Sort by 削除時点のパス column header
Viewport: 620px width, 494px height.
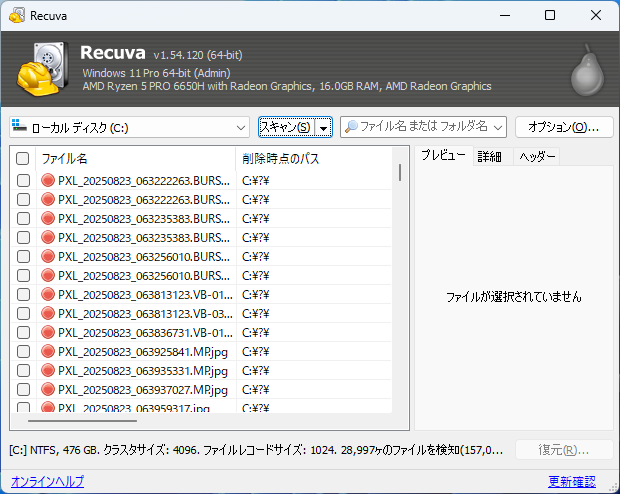(314, 159)
